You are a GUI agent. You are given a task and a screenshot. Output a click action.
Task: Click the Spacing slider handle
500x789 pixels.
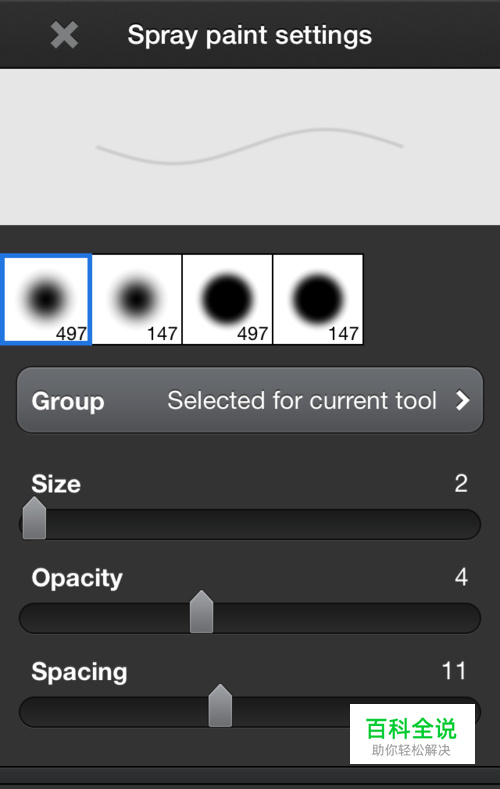[220, 705]
